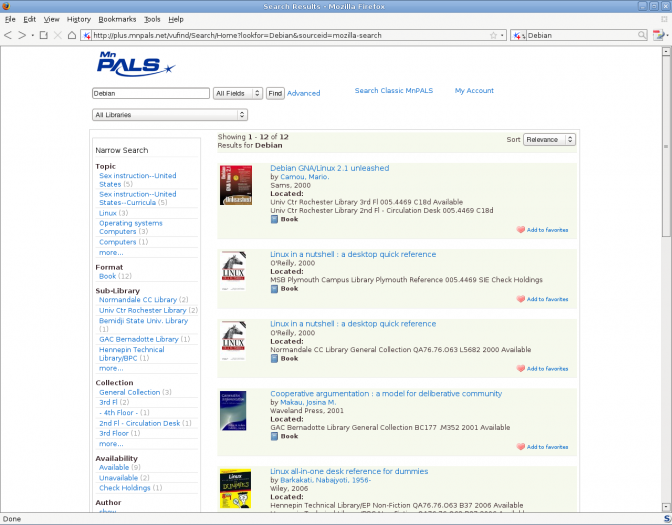Expand more Topic facets
The width and height of the screenshot is (672, 525).
click(x=111, y=252)
